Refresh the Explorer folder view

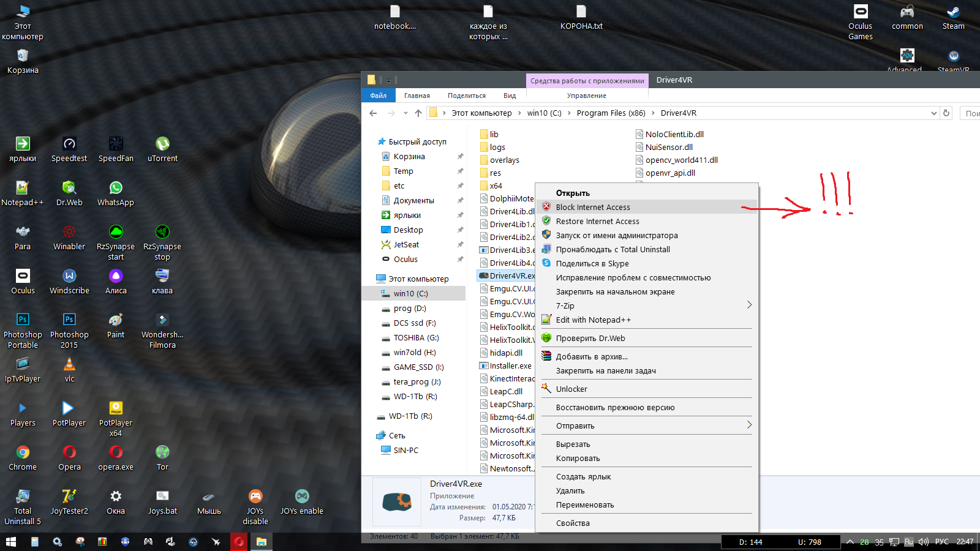tap(946, 113)
